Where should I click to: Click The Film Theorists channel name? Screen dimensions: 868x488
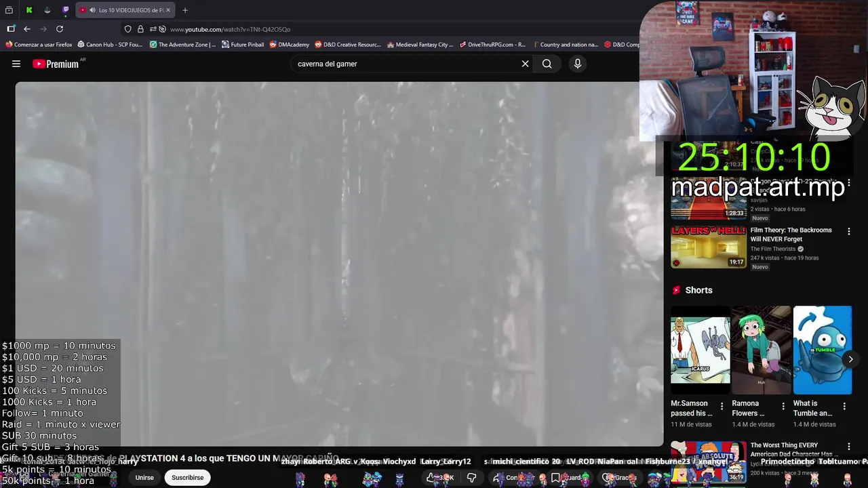[x=772, y=249]
